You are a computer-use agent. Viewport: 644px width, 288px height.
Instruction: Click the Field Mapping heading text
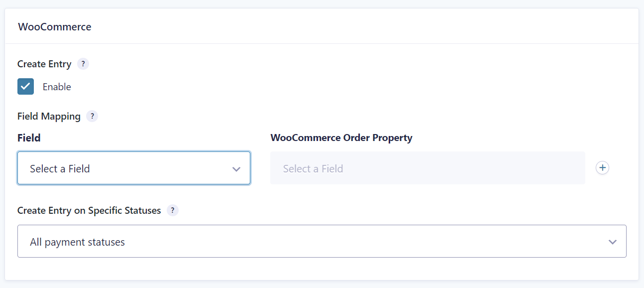point(48,116)
